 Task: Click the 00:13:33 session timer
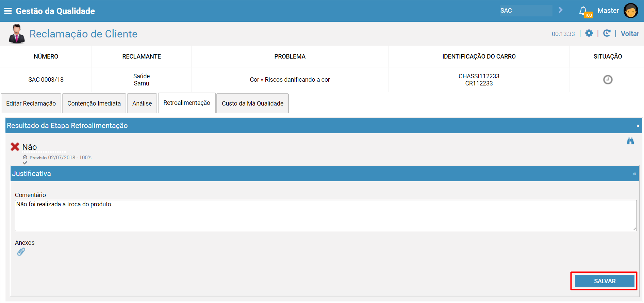point(563,34)
